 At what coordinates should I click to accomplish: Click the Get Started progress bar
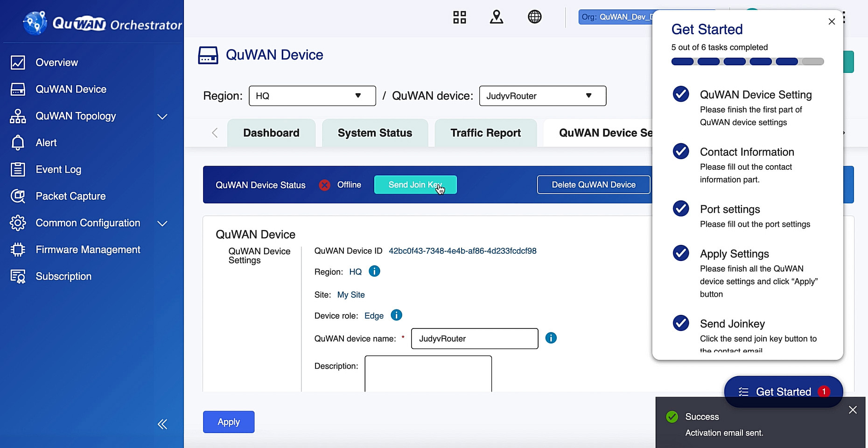point(747,62)
